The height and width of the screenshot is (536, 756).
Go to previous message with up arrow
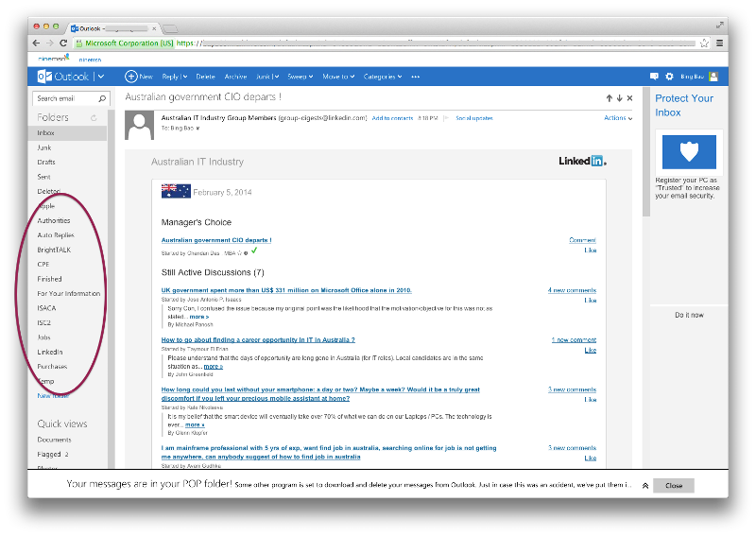click(x=609, y=98)
